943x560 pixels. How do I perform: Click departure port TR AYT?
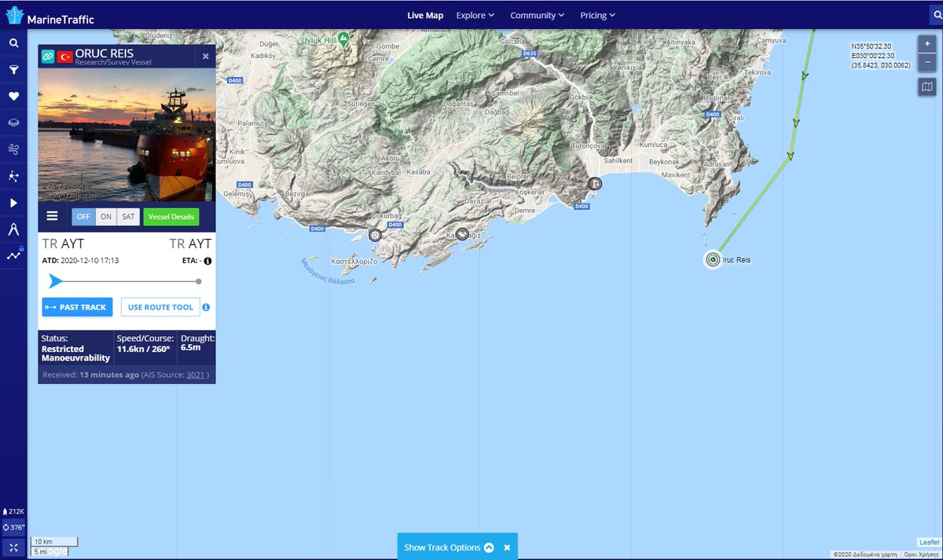coord(63,243)
